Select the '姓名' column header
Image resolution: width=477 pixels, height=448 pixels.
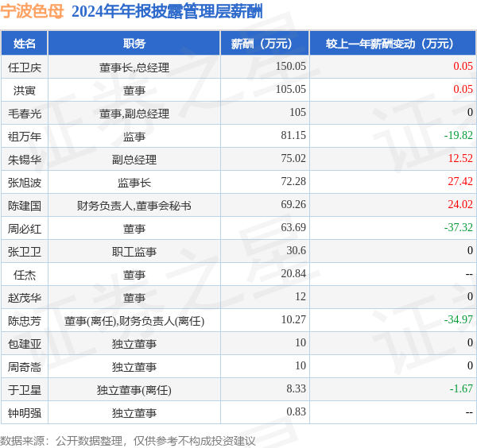[25, 44]
